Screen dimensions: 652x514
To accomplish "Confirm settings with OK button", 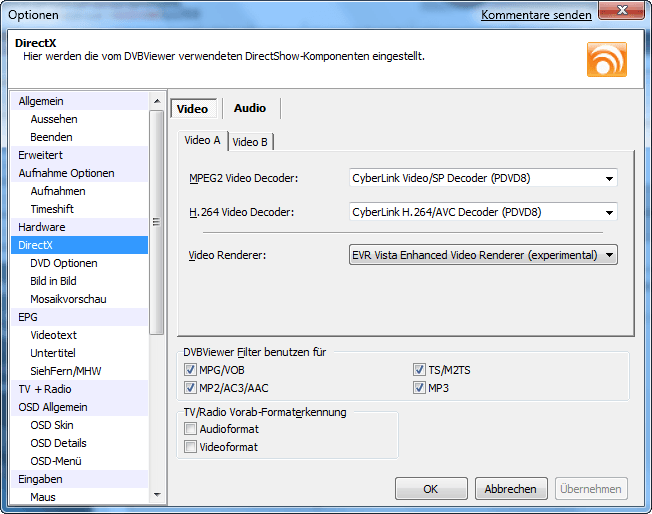I will (431, 489).
